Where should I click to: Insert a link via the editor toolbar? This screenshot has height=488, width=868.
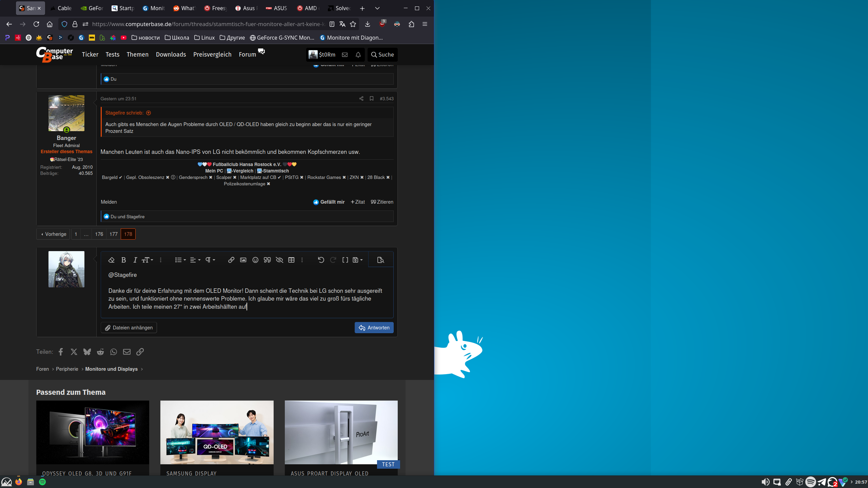pos(231,260)
